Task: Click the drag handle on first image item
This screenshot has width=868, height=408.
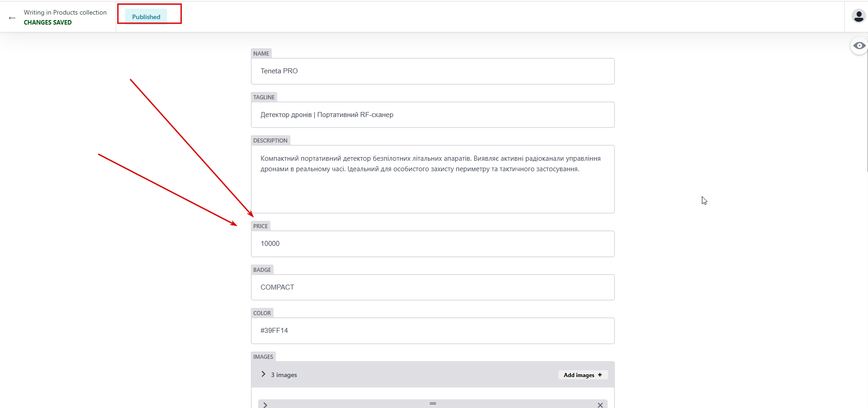Action: (432, 403)
